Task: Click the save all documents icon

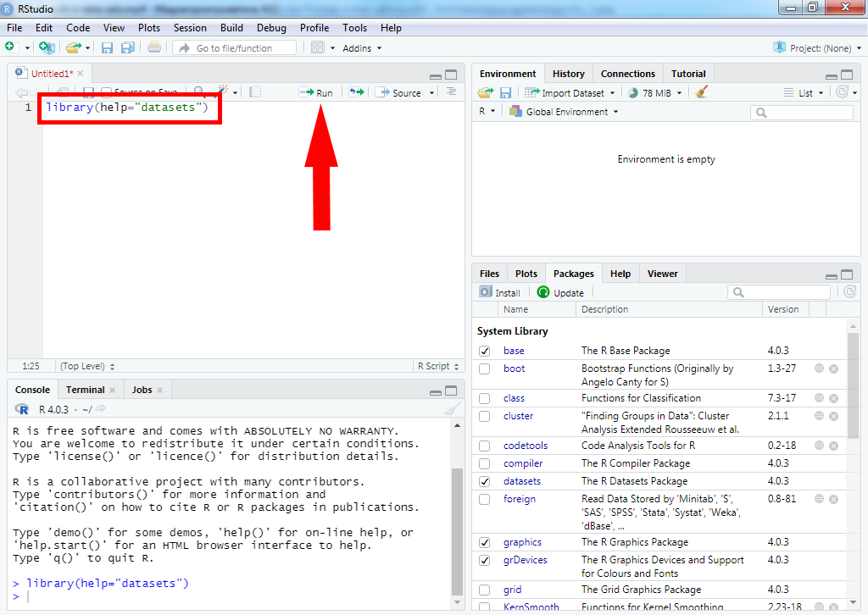Action: (128, 48)
